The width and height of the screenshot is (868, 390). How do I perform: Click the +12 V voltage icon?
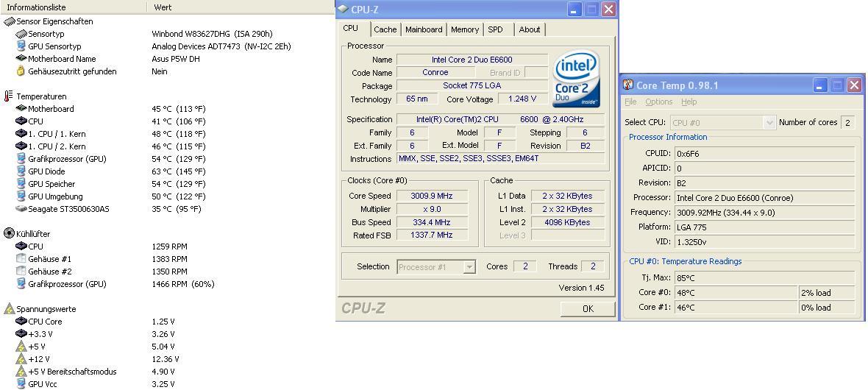click(x=21, y=359)
